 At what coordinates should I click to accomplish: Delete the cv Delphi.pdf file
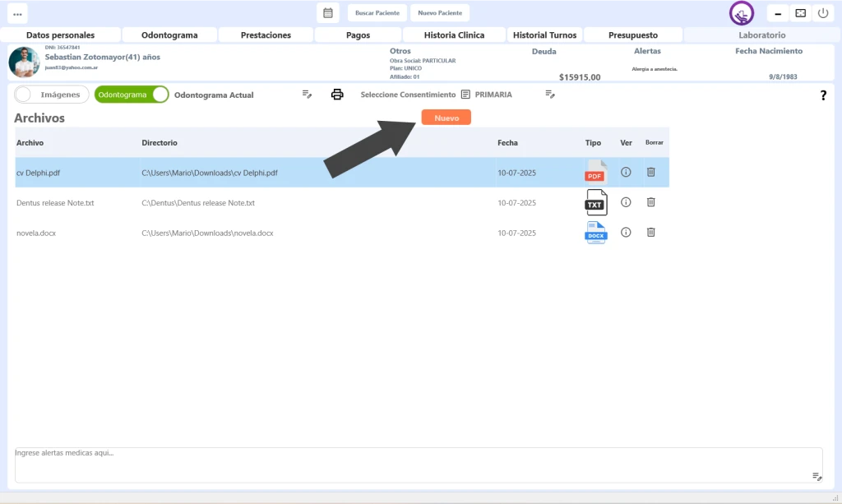[x=650, y=172]
